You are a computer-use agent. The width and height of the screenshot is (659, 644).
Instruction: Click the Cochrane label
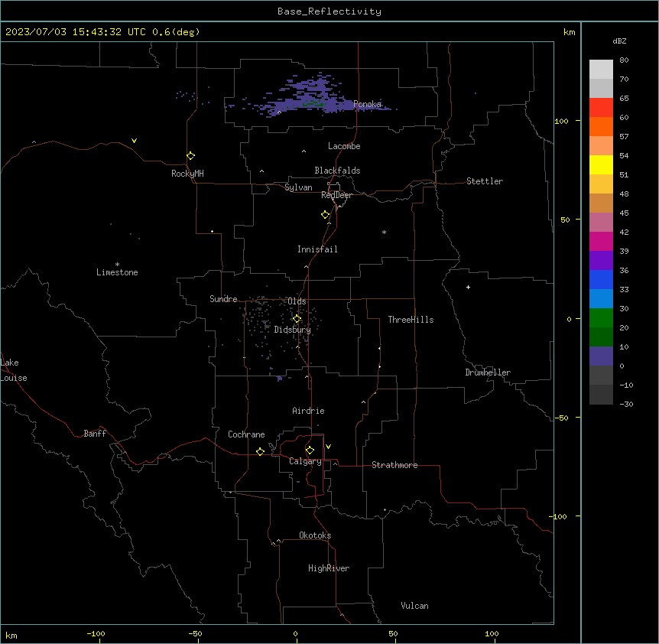pos(246,434)
